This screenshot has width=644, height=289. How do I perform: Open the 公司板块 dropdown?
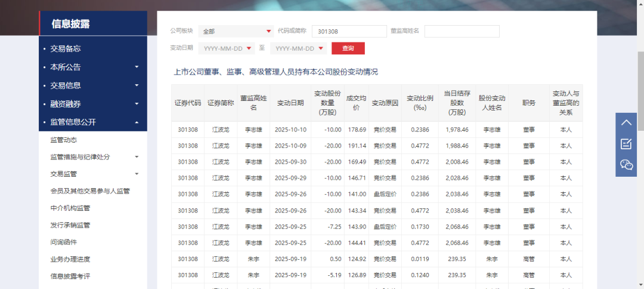pyautogui.click(x=236, y=31)
